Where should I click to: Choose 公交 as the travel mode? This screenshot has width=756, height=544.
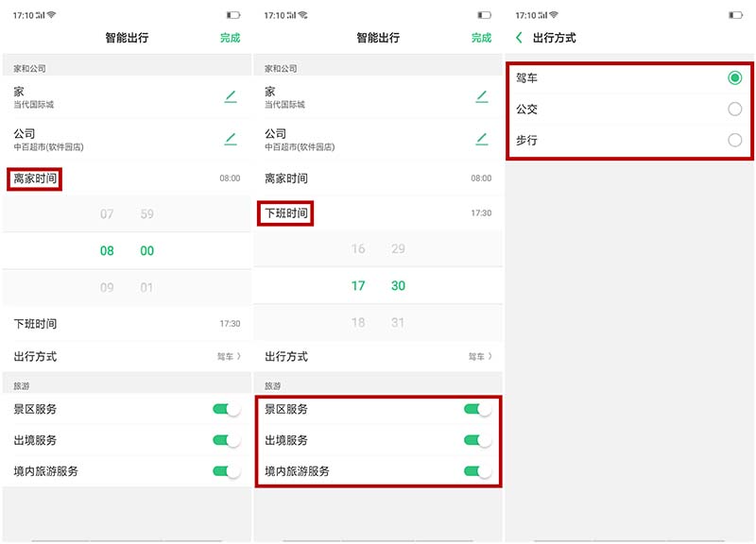734,110
